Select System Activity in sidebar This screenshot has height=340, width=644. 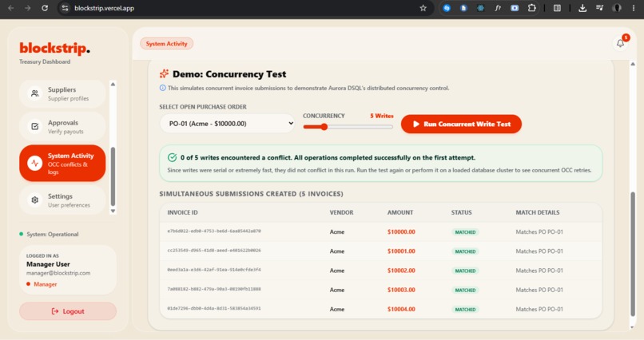coord(62,163)
